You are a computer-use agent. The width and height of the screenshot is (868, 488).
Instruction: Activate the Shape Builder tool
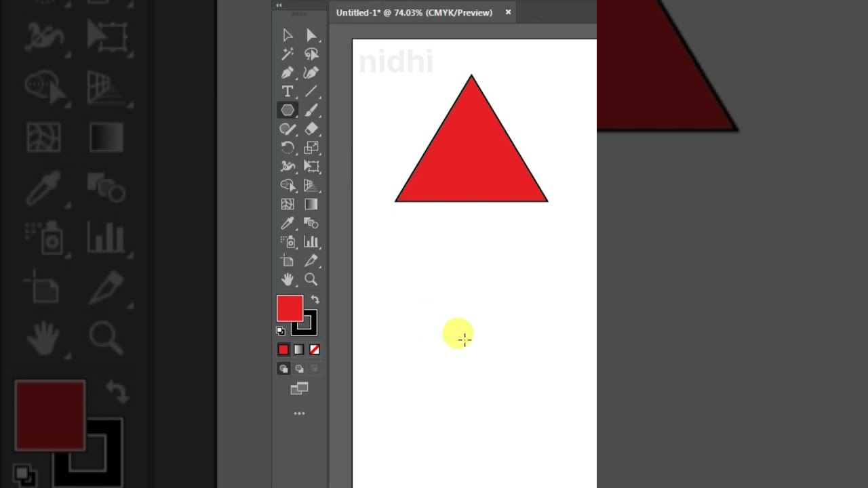pos(288,185)
